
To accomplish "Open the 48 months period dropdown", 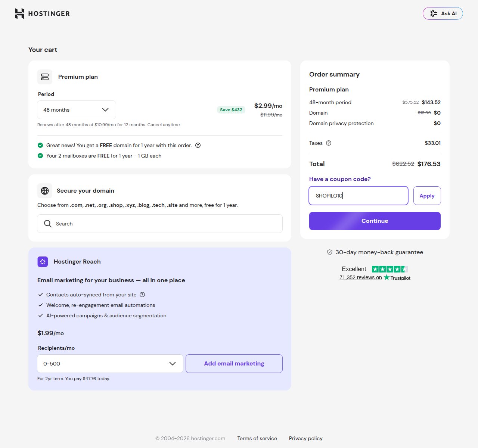I will click(77, 110).
